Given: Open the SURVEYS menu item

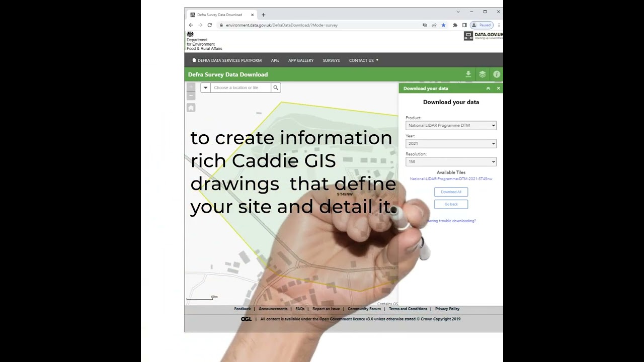Looking at the screenshot, I should pyautogui.click(x=331, y=60).
